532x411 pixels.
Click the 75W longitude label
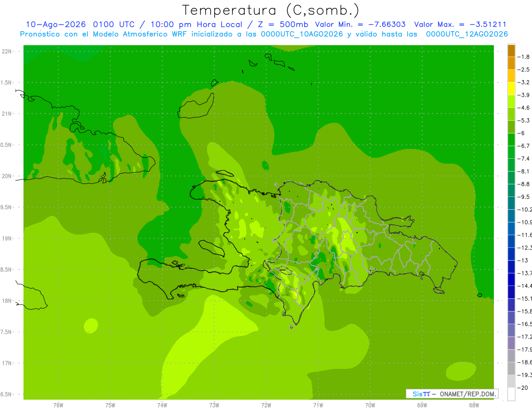point(110,405)
